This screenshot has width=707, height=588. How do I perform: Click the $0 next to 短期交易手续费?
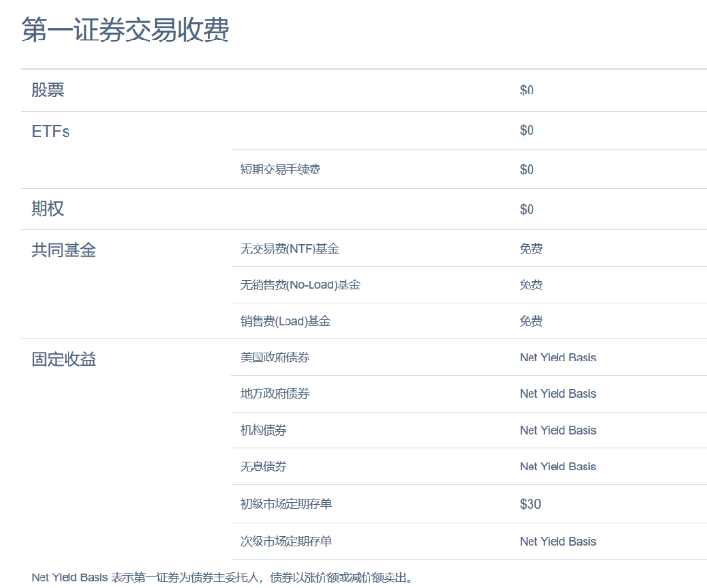(x=527, y=170)
